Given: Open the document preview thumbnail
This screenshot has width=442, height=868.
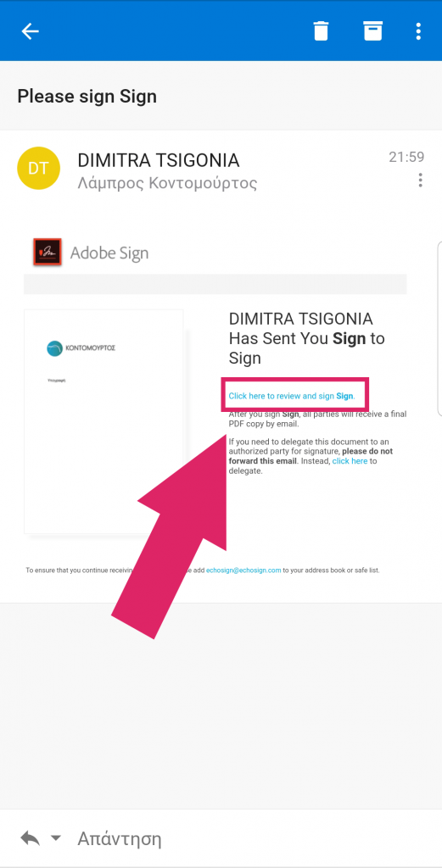Looking at the screenshot, I should (x=104, y=421).
